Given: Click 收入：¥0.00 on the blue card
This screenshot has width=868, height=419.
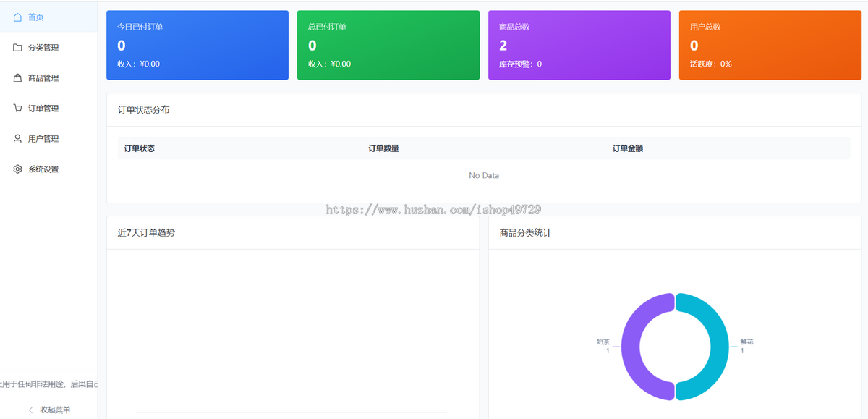Looking at the screenshot, I should point(139,64).
